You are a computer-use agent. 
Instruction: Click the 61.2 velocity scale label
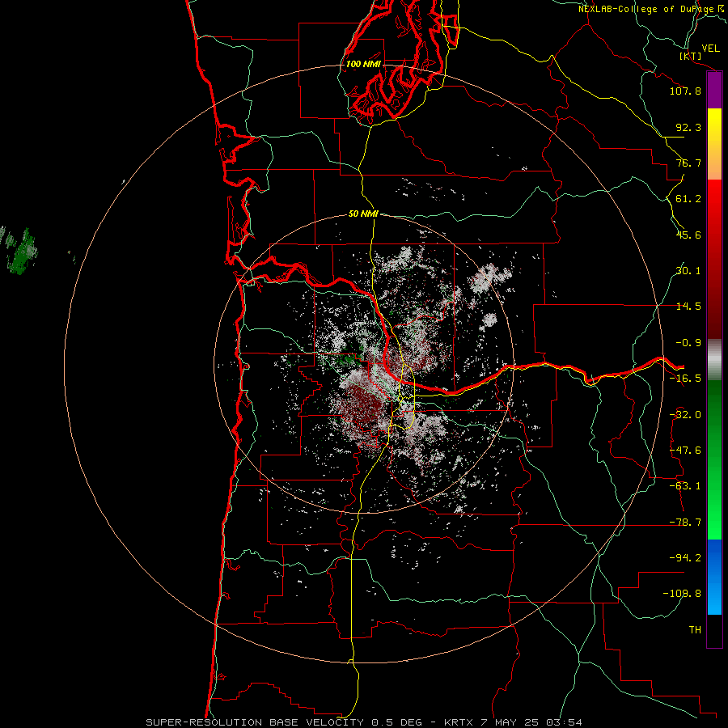(688, 199)
